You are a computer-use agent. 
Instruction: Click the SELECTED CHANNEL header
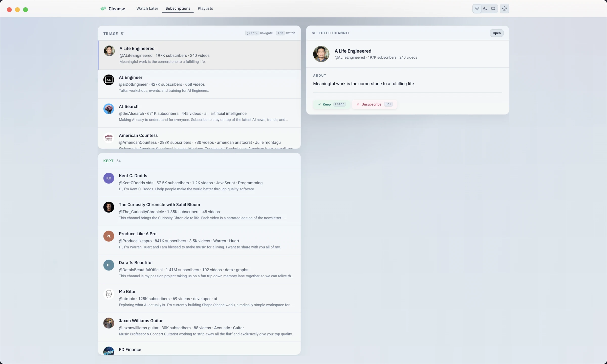pos(331,33)
